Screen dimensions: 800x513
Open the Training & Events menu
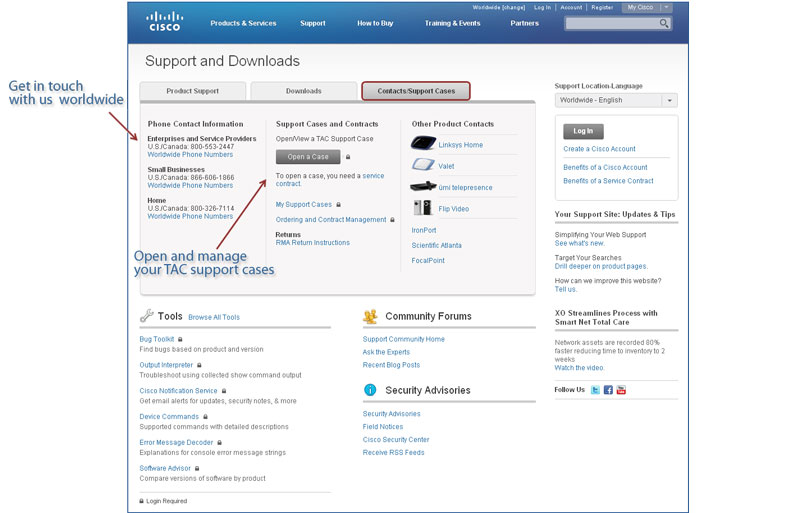click(453, 23)
